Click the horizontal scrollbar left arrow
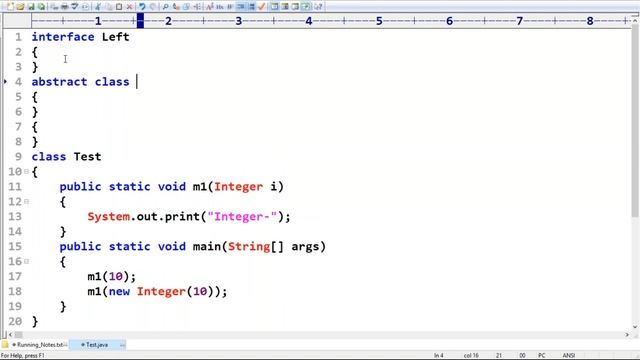The height and width of the screenshot is (360, 640). [x=10, y=335]
